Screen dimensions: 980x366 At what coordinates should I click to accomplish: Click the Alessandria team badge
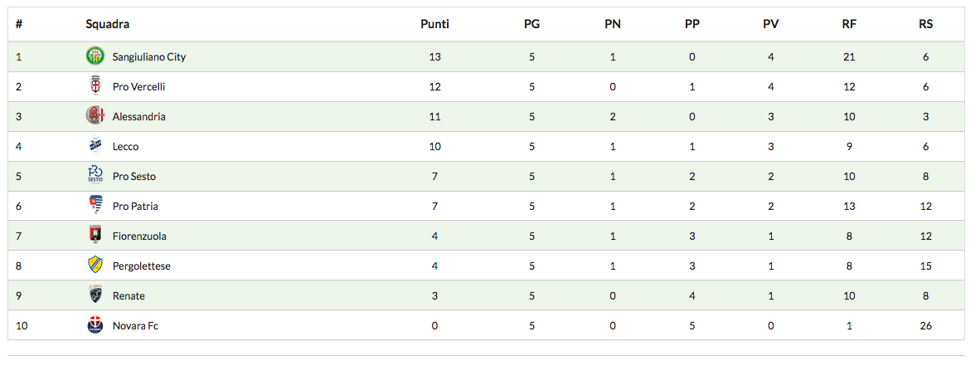coord(95,116)
